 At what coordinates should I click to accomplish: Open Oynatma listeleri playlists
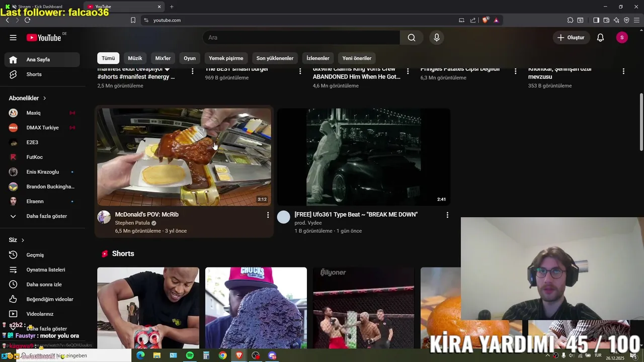[42, 270]
